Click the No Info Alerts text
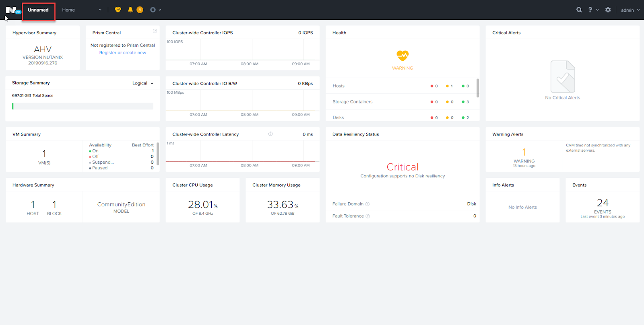644x325 pixels. 522,207
